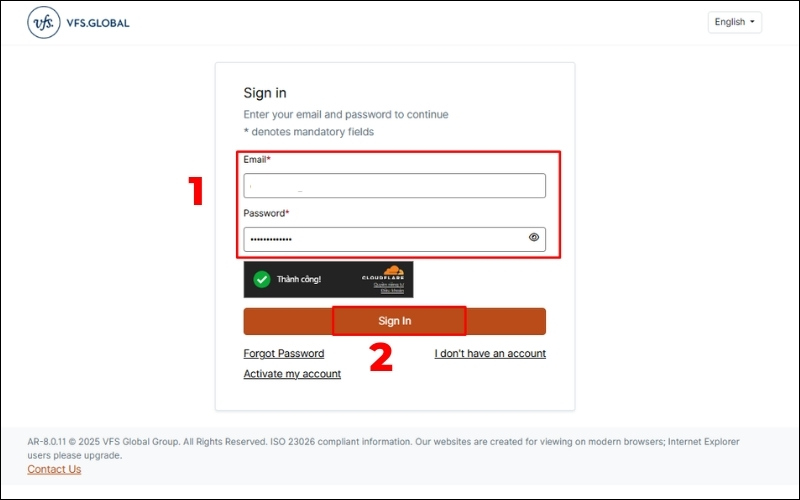Open the Forgot Password link
The image size is (800, 500).
click(284, 354)
